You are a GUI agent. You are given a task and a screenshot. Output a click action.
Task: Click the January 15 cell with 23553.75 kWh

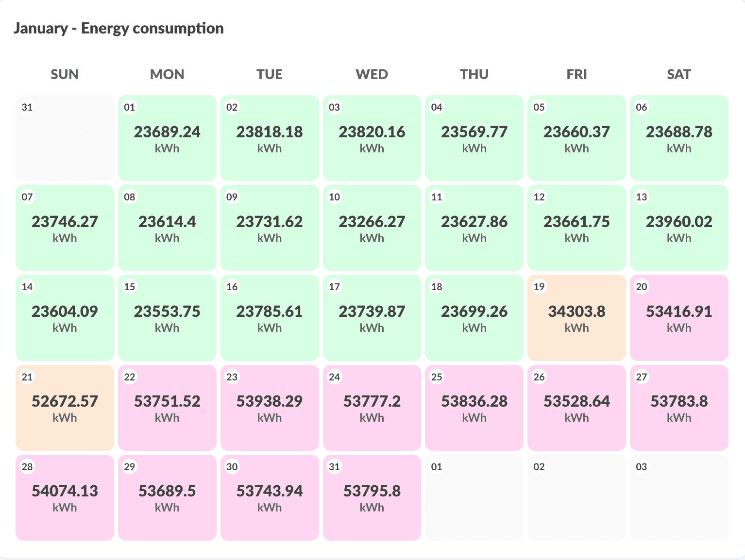coord(167,318)
